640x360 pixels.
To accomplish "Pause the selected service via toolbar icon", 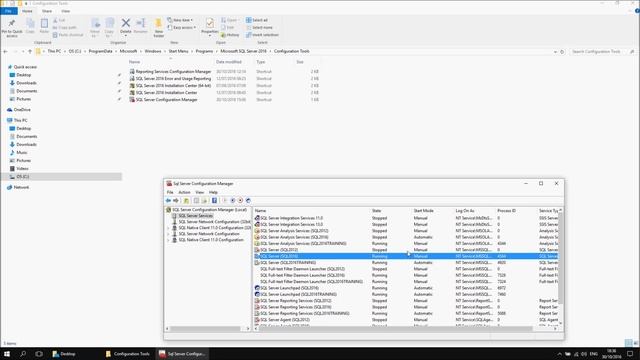I will pyautogui.click(x=233, y=200).
